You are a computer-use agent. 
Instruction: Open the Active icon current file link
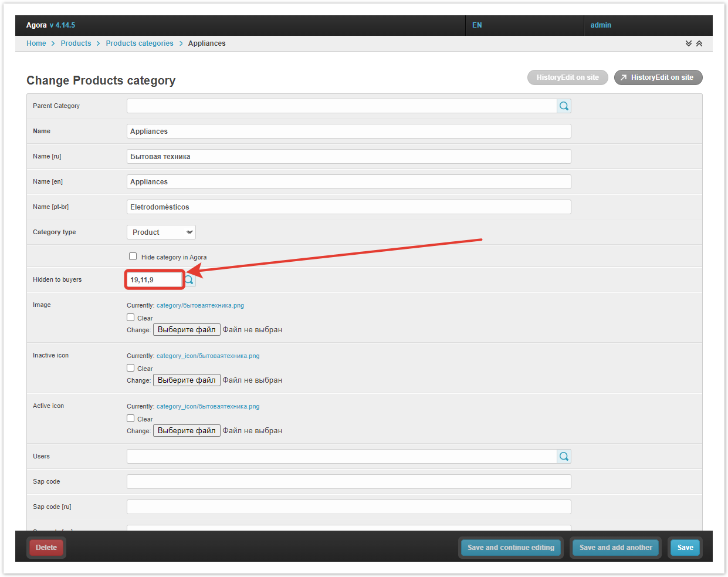click(208, 406)
